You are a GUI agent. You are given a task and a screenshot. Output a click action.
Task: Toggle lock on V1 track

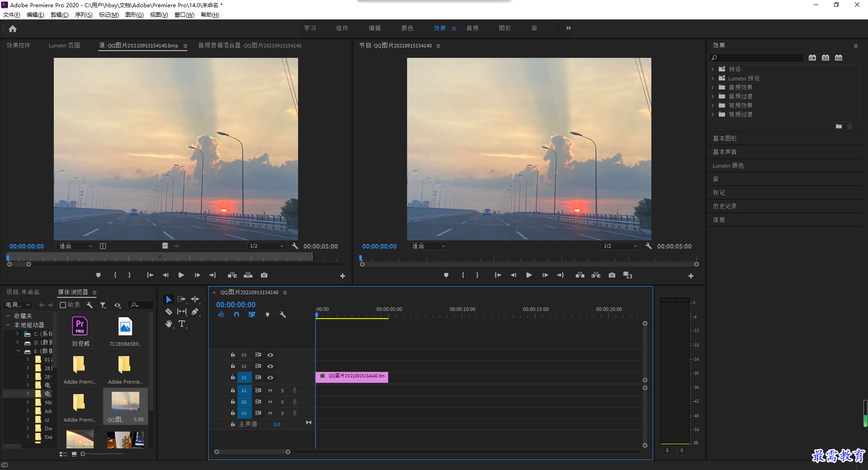(232, 377)
